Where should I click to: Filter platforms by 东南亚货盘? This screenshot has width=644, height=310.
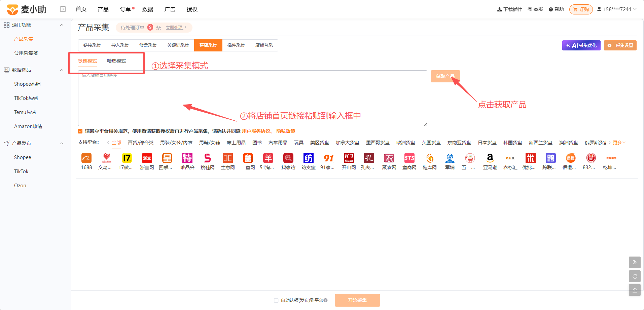coord(459,143)
